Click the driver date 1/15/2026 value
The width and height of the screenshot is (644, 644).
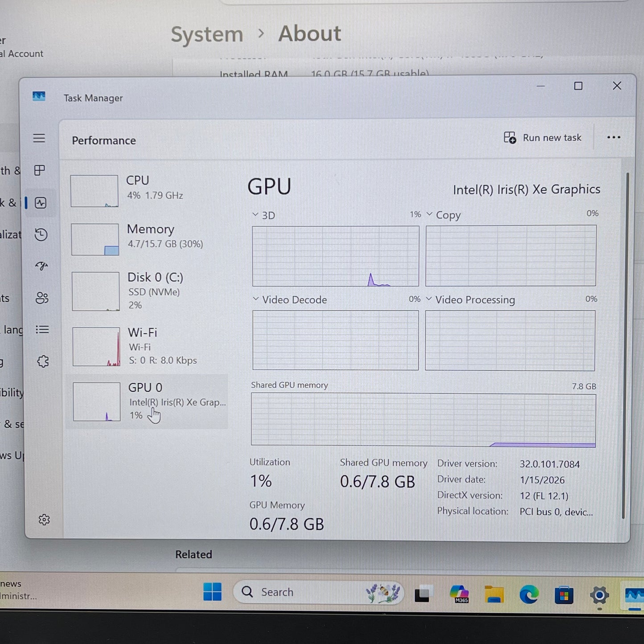542,480
